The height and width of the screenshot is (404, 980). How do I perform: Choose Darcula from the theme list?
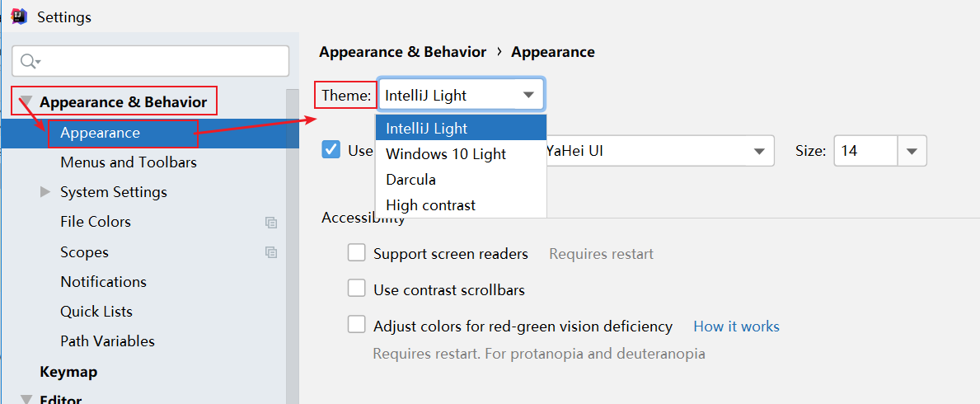tap(410, 179)
